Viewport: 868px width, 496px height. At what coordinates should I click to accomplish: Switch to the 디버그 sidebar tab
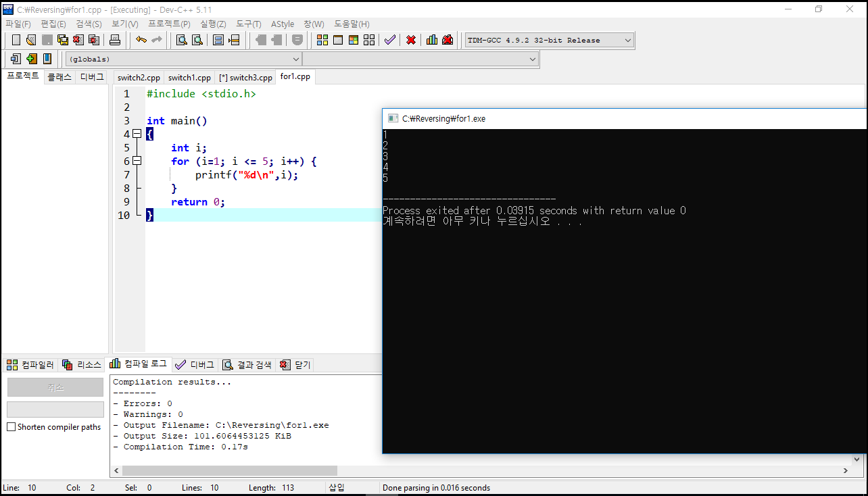click(92, 77)
